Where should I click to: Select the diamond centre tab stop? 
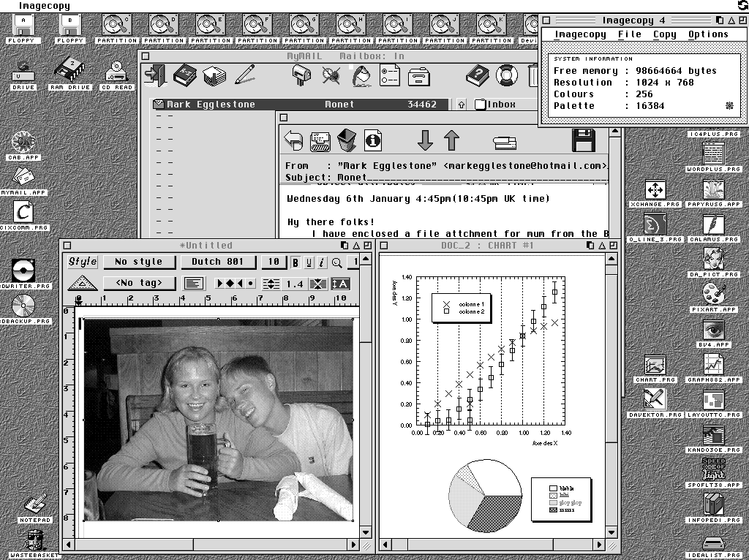(230, 284)
